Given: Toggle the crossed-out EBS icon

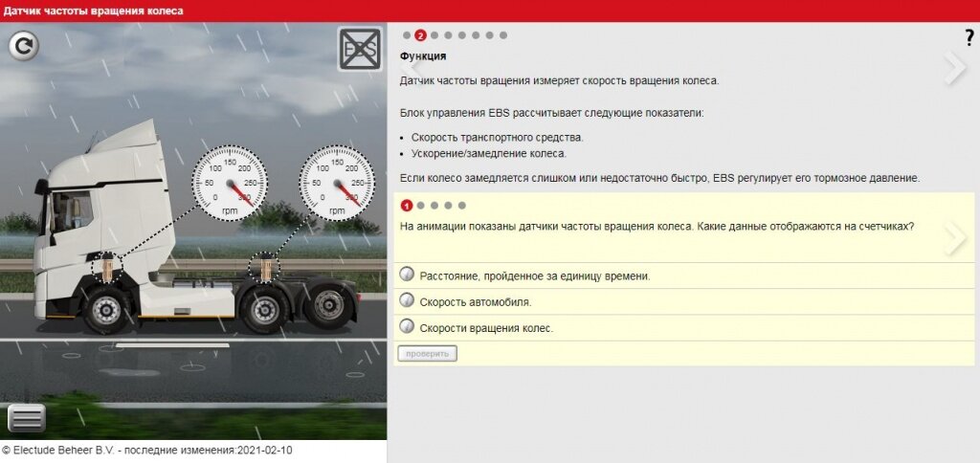Looking at the screenshot, I should tap(360, 49).
